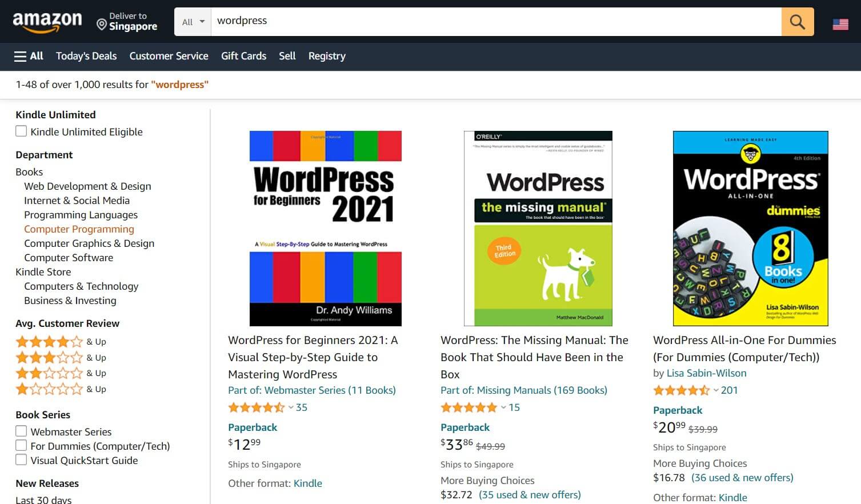
Task: Click $20.99 price of All-in-One For Dummies
Action: click(x=670, y=427)
